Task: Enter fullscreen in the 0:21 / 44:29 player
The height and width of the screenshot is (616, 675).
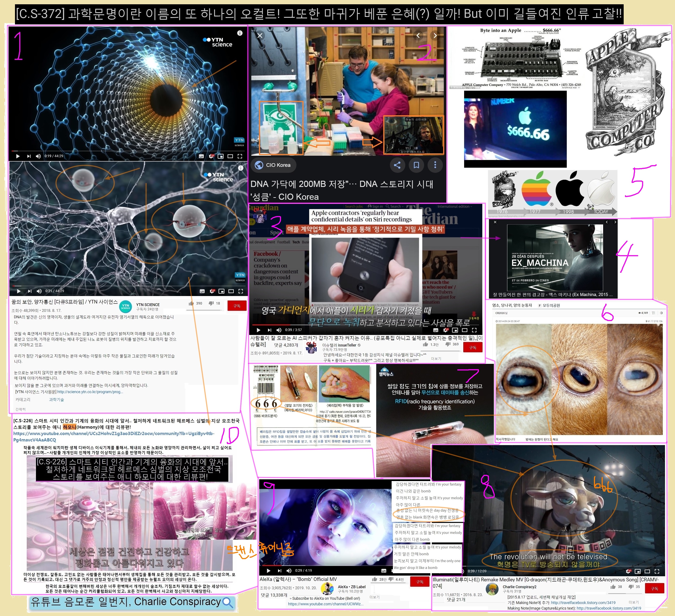Action: (240, 291)
